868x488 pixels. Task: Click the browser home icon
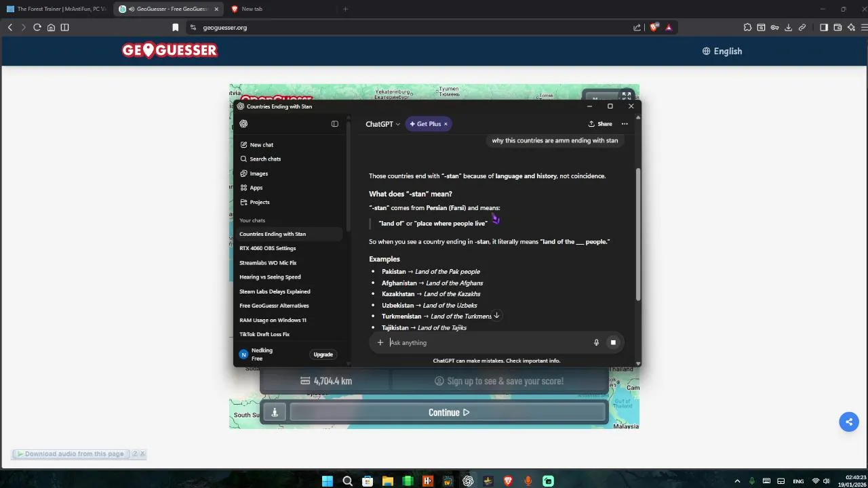(51, 27)
